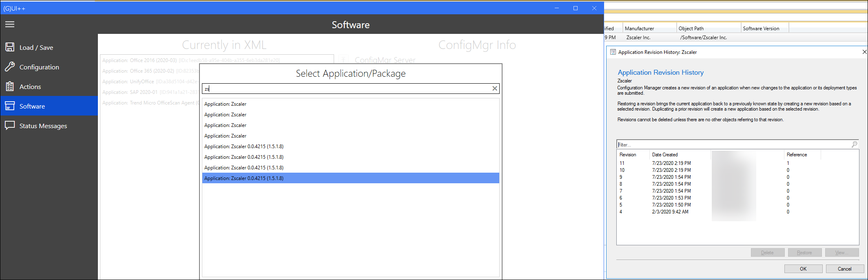868x280 pixels.
Task: Click the Configuration wrench icon
Action: click(x=10, y=67)
